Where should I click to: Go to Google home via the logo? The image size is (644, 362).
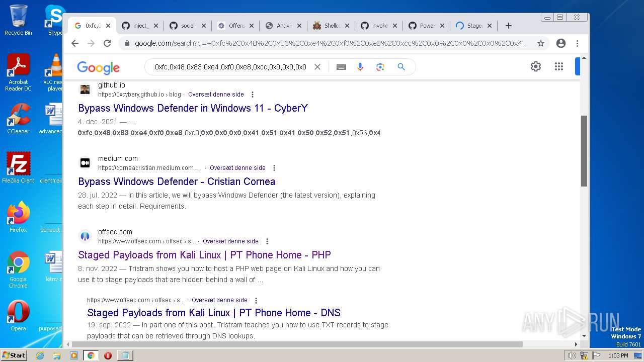tap(98, 67)
